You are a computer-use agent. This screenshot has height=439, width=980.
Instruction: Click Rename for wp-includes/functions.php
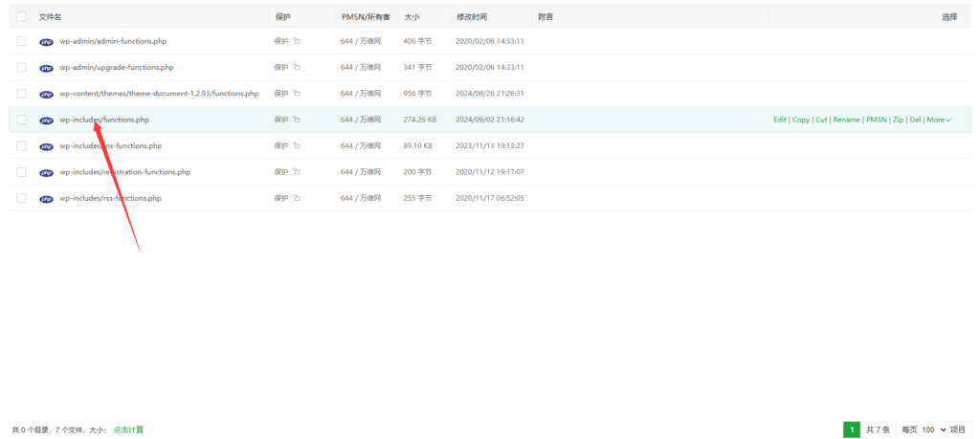pyautogui.click(x=846, y=120)
